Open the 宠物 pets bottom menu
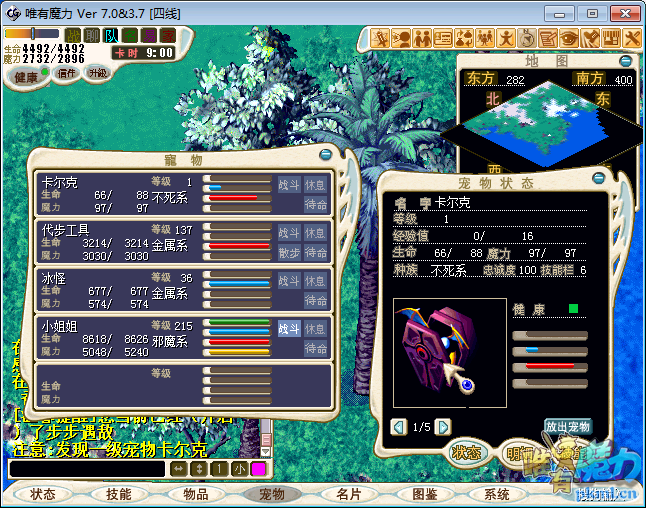 coord(272,494)
